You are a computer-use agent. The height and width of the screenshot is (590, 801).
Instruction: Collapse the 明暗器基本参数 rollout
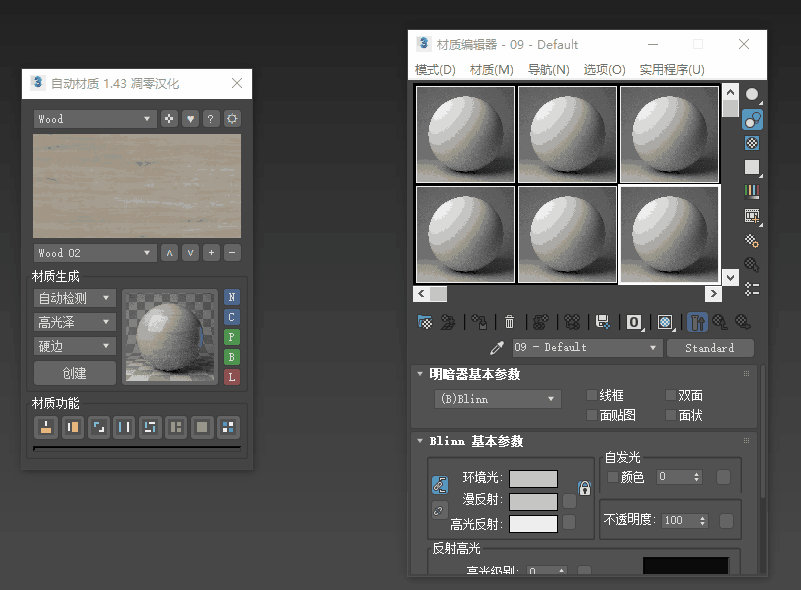420,374
